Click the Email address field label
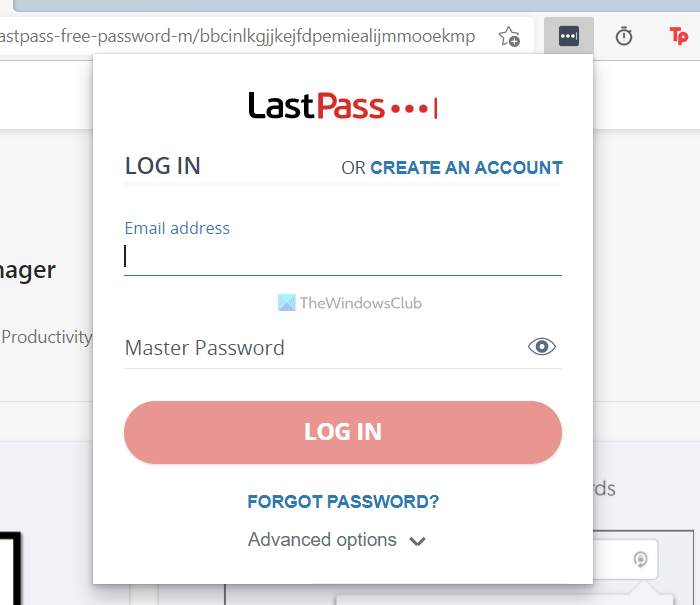Image resolution: width=700 pixels, height=605 pixels. click(177, 228)
